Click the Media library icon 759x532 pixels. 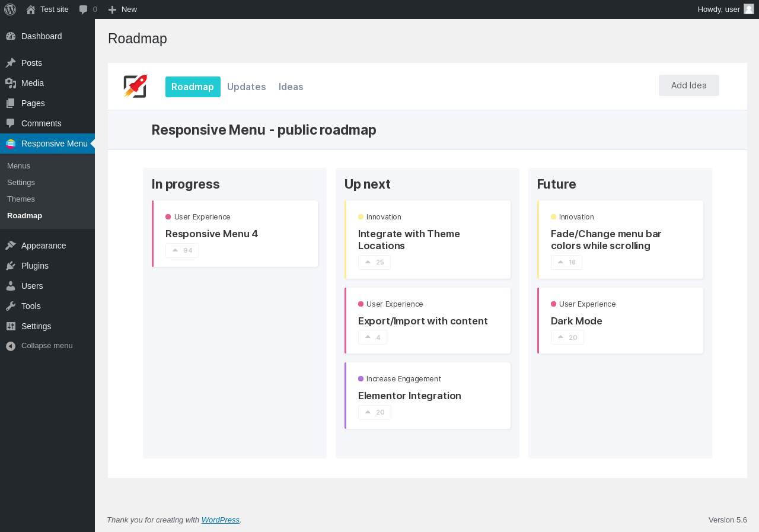tap(11, 83)
